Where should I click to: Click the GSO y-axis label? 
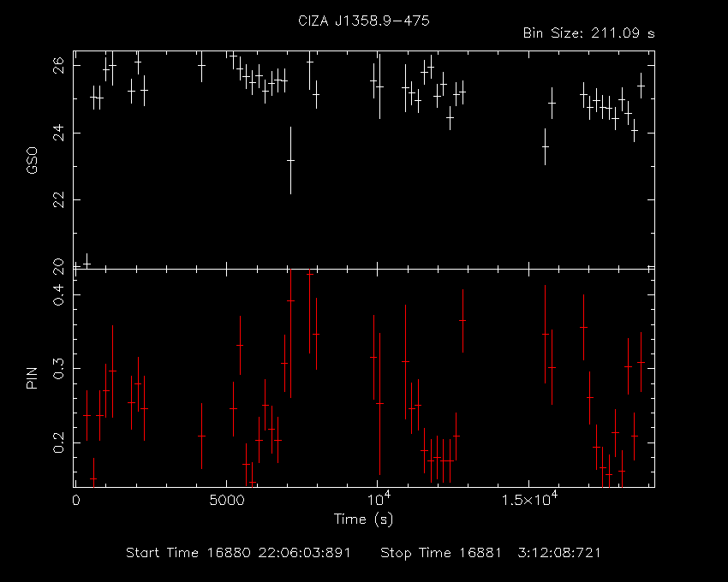click(x=32, y=160)
